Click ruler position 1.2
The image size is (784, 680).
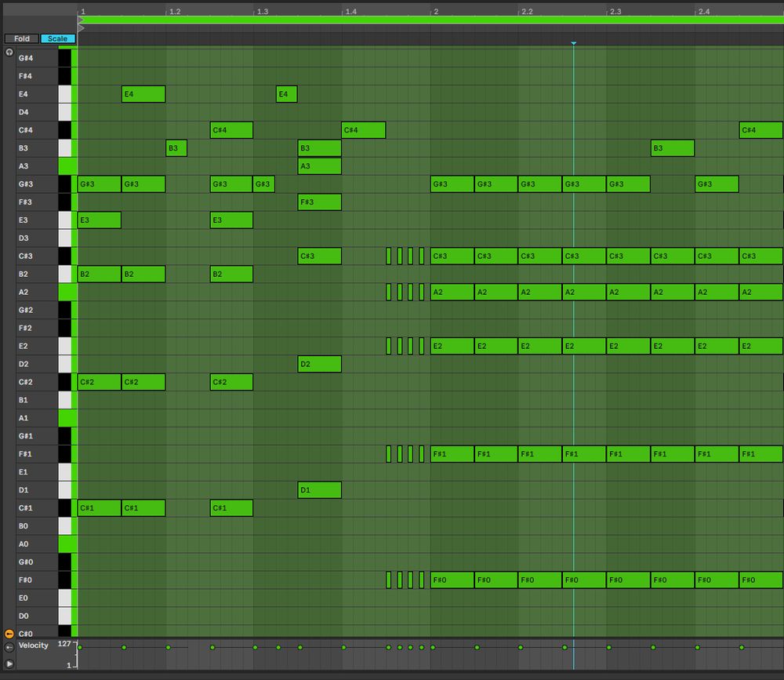(x=175, y=11)
